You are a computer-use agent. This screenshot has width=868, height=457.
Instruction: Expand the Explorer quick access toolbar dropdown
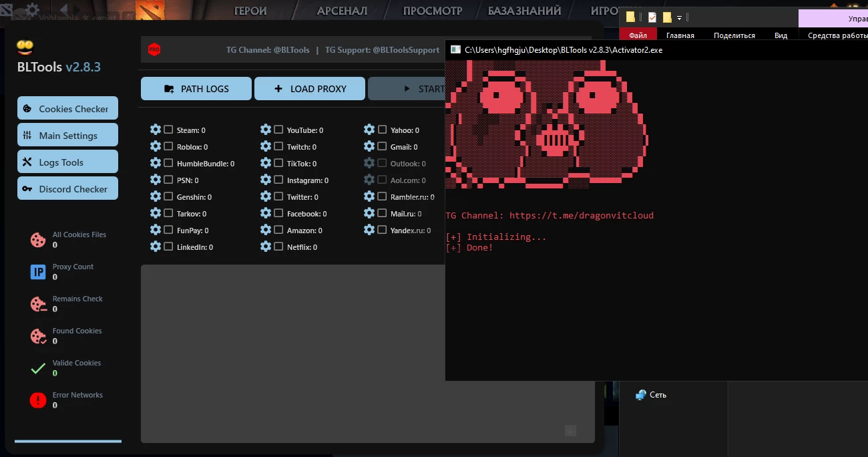[x=679, y=18]
